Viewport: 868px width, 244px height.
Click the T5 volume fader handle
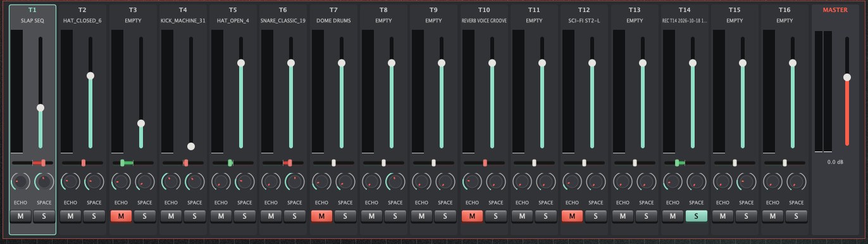[241, 63]
